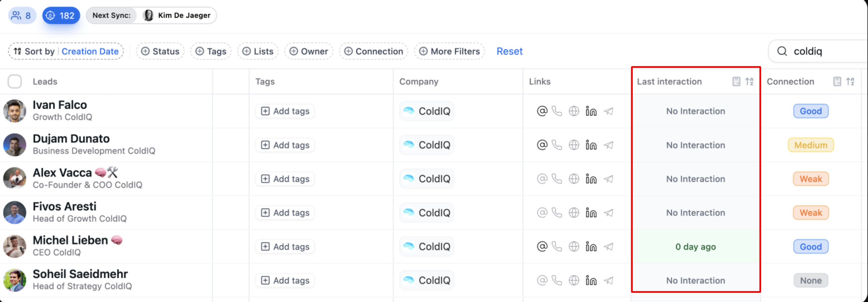Viewport: 868px width, 302px height.
Task: Add tags to Alex Vacca
Action: [285, 179]
